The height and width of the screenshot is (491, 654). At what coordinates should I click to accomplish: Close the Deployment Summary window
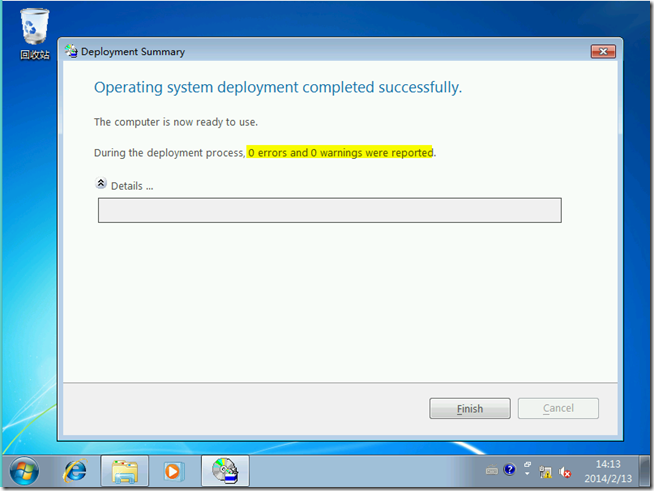[603, 51]
